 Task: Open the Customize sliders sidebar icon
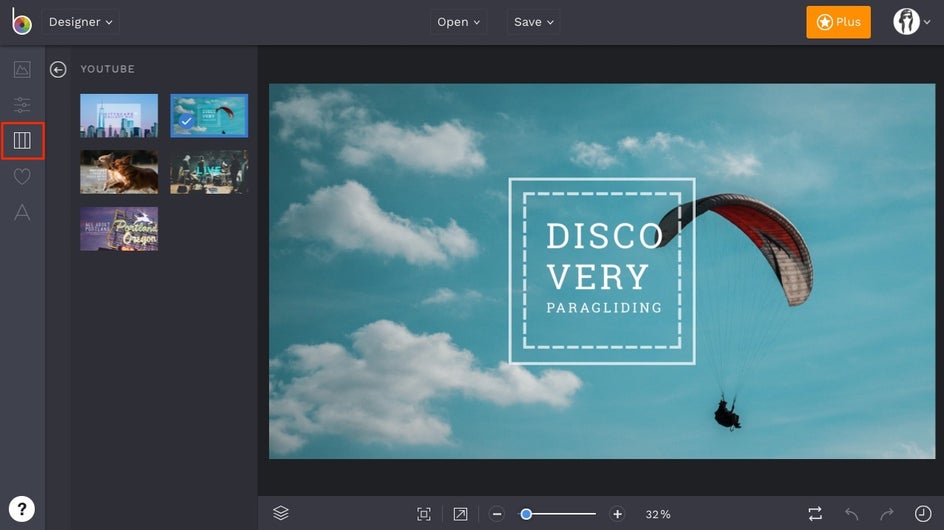[x=22, y=105]
